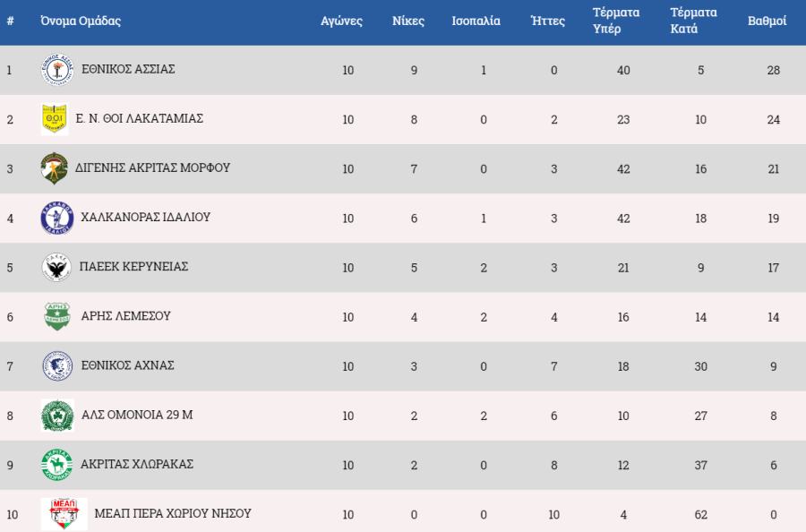Select the green ΑΚΡΙΤΑΣ ΧΛΩΡΑΚΑΣ crest

[x=56, y=464]
